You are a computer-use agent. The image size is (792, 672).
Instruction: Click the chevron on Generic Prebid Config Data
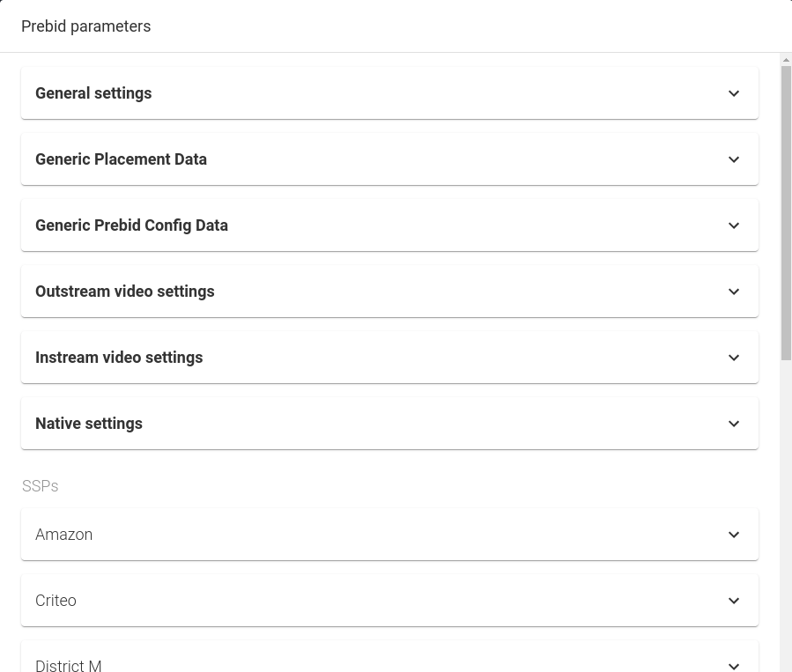(x=734, y=225)
